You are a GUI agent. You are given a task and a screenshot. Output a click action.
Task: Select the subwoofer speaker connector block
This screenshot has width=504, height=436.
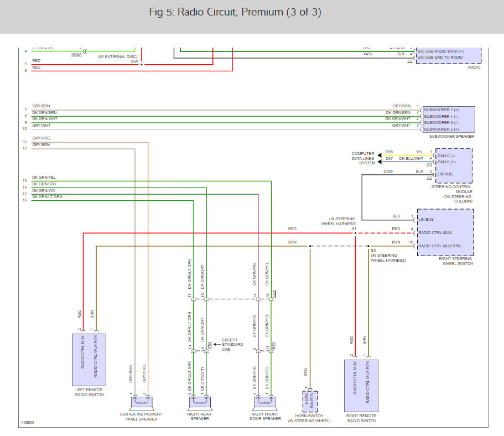click(449, 120)
